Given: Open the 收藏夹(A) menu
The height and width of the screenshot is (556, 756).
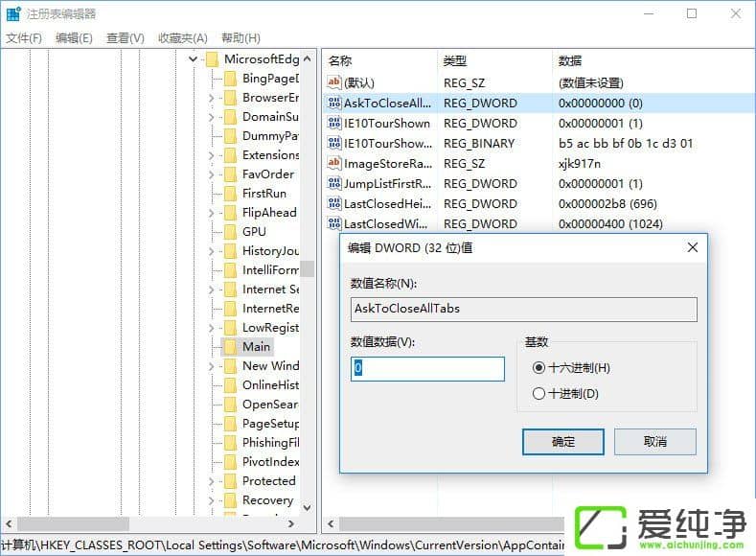Looking at the screenshot, I should pyautogui.click(x=183, y=38).
